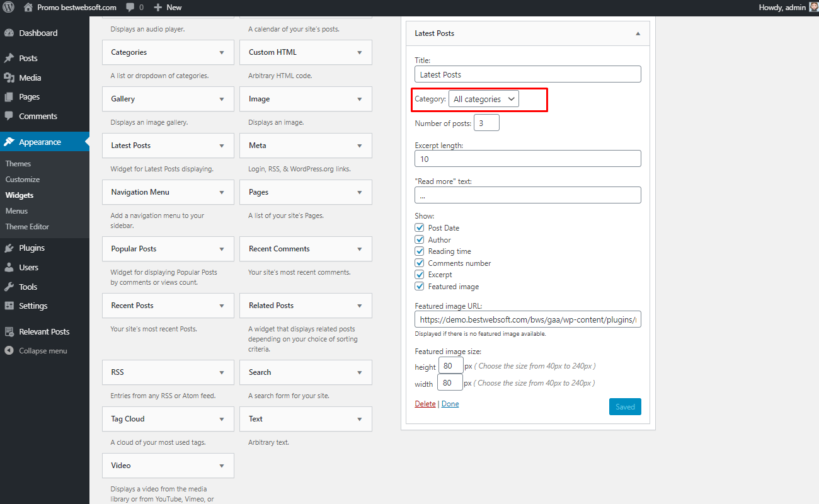Select the Recent Posts widget title
This screenshot has width=819, height=504.
pos(132,306)
